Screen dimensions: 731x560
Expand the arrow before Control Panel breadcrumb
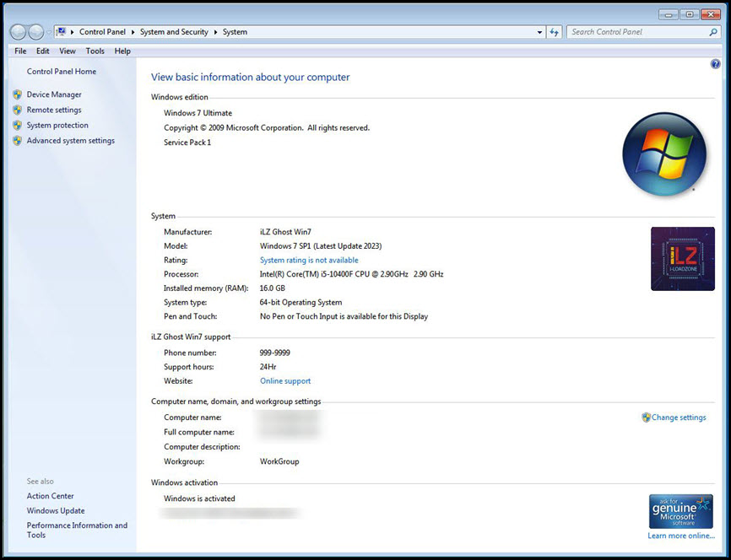click(73, 32)
